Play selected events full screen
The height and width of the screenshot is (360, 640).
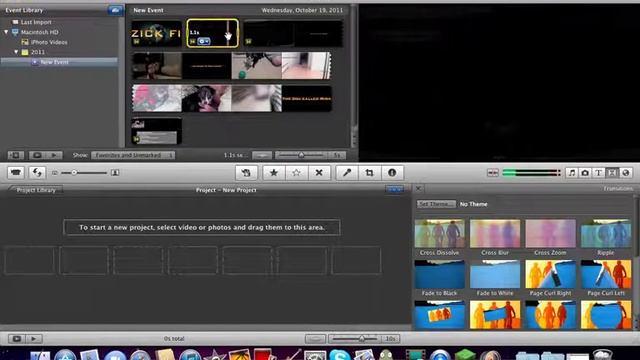coord(37,155)
